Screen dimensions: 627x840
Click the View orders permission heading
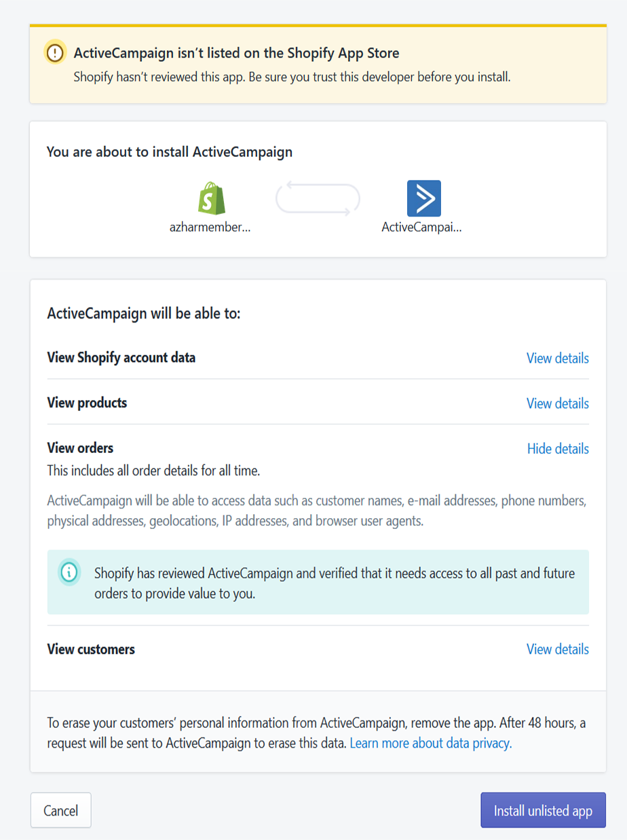(x=80, y=448)
